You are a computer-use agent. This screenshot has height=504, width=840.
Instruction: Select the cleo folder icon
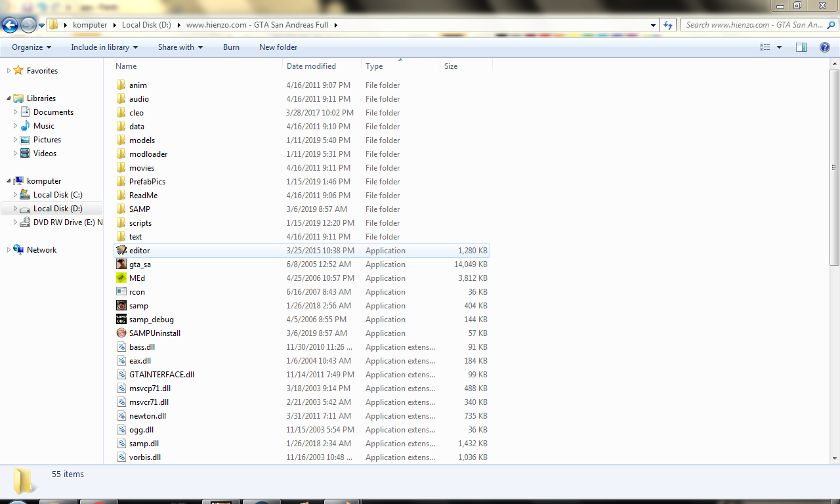[x=121, y=113]
